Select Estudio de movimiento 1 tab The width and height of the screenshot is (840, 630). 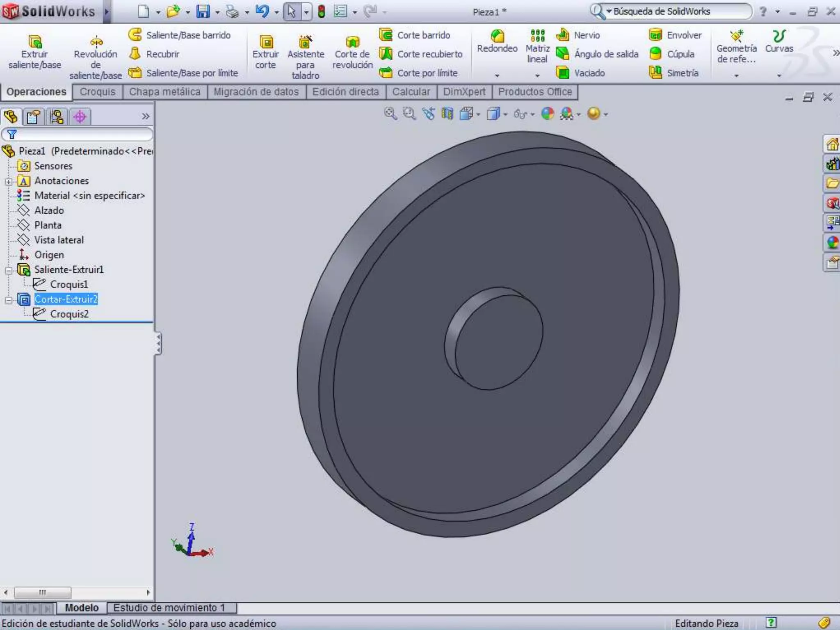coord(169,607)
